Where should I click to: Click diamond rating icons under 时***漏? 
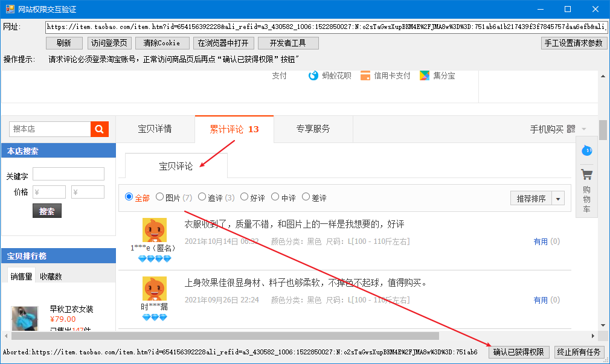point(155,318)
